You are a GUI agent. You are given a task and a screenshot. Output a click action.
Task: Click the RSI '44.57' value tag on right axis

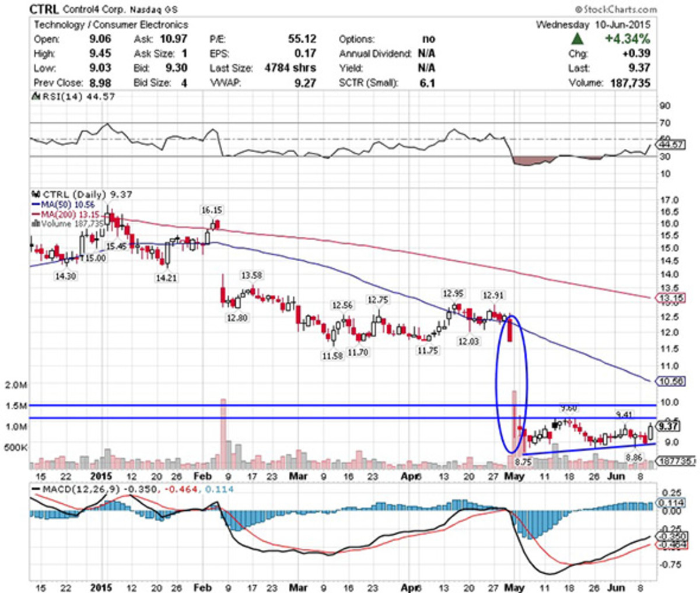click(x=671, y=144)
